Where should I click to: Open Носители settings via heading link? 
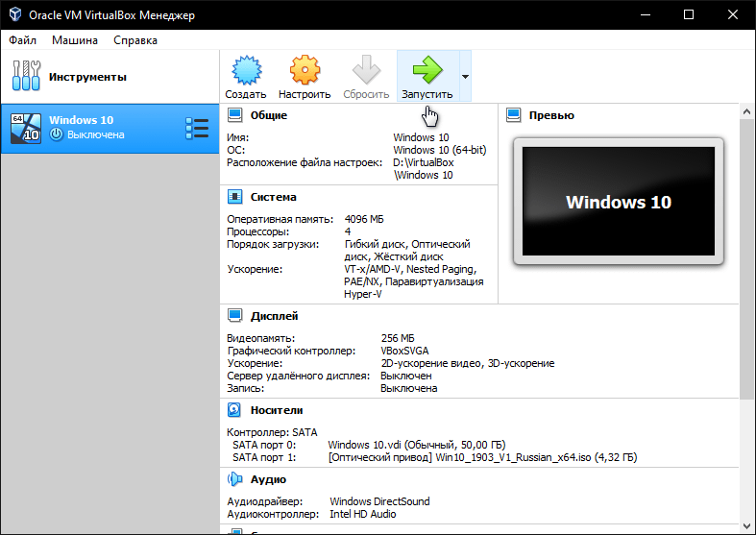tap(277, 410)
